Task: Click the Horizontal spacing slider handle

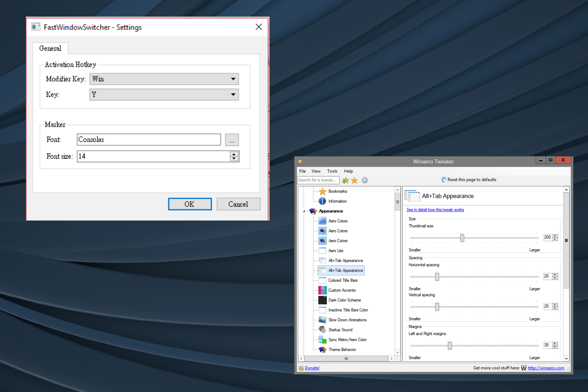Action: (437, 277)
